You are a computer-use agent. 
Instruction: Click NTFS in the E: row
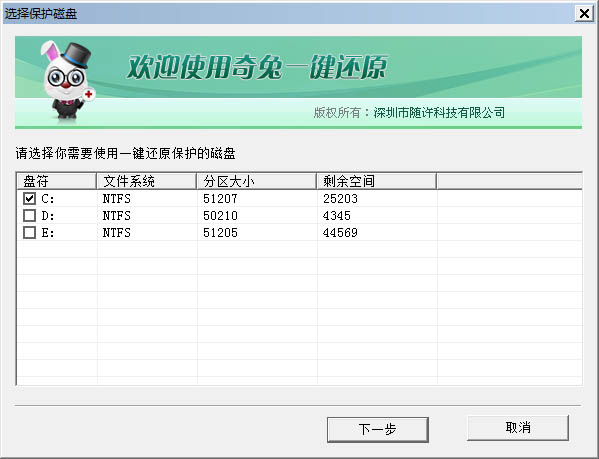tap(117, 233)
